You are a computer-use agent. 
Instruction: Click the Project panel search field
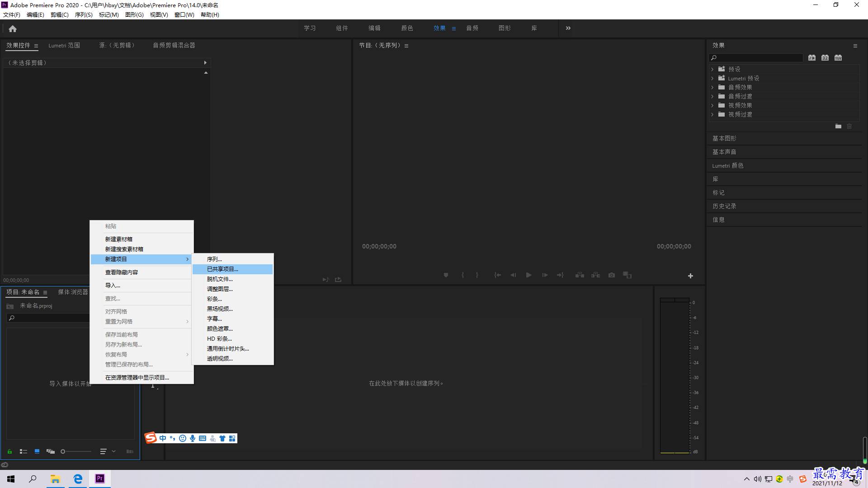[x=48, y=318]
